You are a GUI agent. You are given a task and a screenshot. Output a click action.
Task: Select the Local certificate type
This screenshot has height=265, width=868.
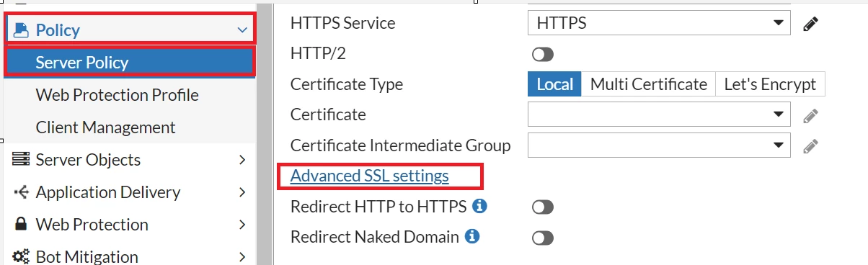554,84
